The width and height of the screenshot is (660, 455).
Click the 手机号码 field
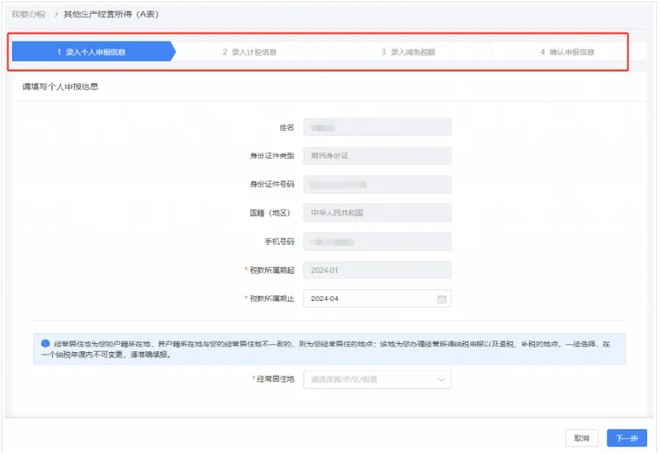(x=377, y=242)
